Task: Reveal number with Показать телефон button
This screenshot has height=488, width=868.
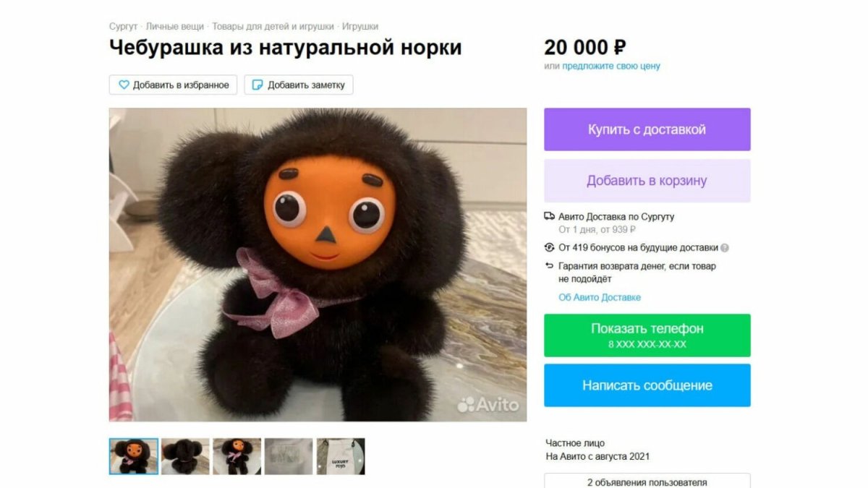Action: point(647,335)
